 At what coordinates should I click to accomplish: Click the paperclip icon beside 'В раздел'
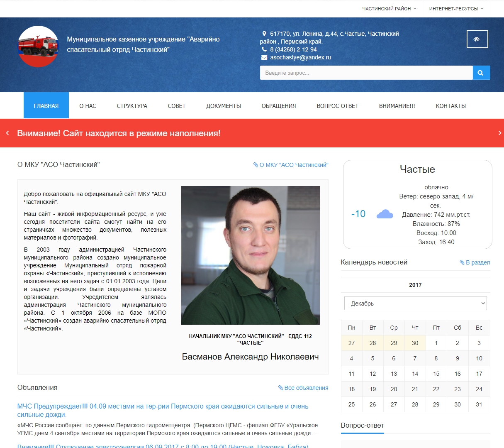tap(462, 262)
